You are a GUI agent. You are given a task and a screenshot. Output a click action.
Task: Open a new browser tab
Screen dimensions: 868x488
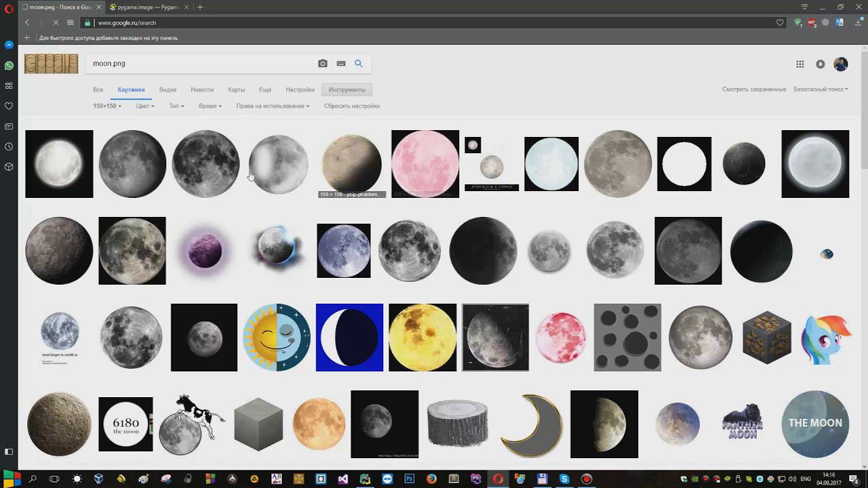pyautogui.click(x=200, y=7)
